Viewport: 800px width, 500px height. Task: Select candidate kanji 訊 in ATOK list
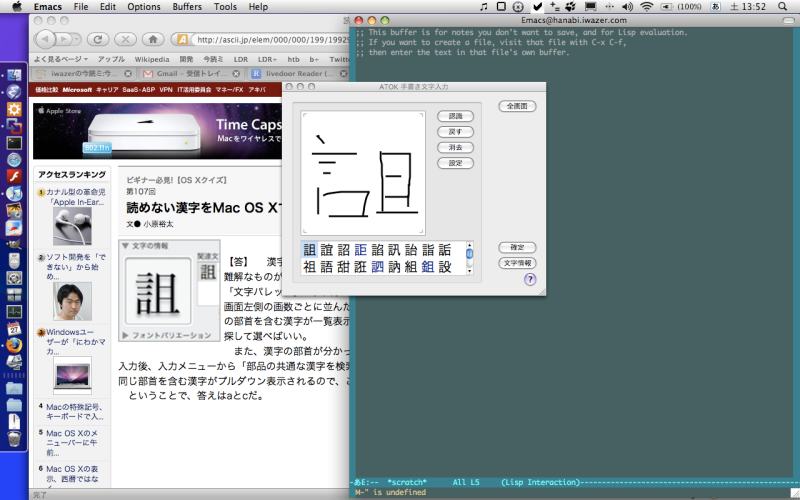394,250
